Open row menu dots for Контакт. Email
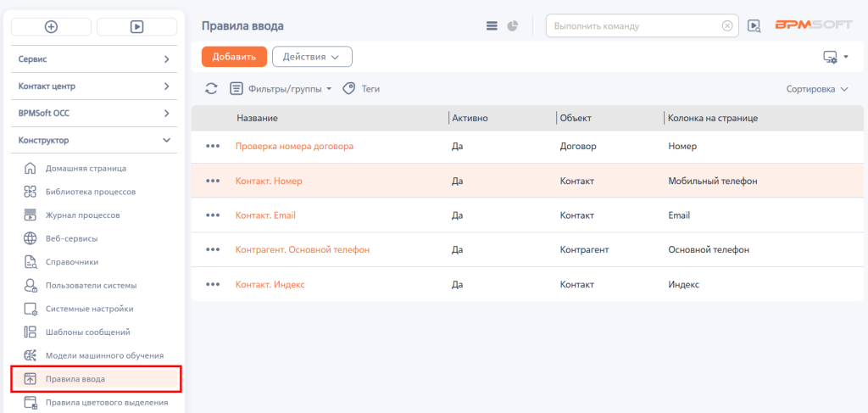The height and width of the screenshot is (413, 868). [213, 215]
